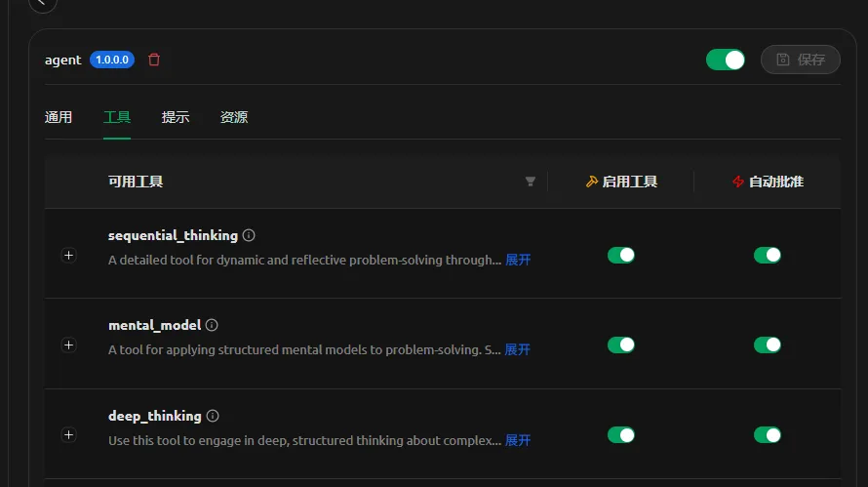Select the 工具 tab
The height and width of the screenshot is (487, 868).
(117, 117)
